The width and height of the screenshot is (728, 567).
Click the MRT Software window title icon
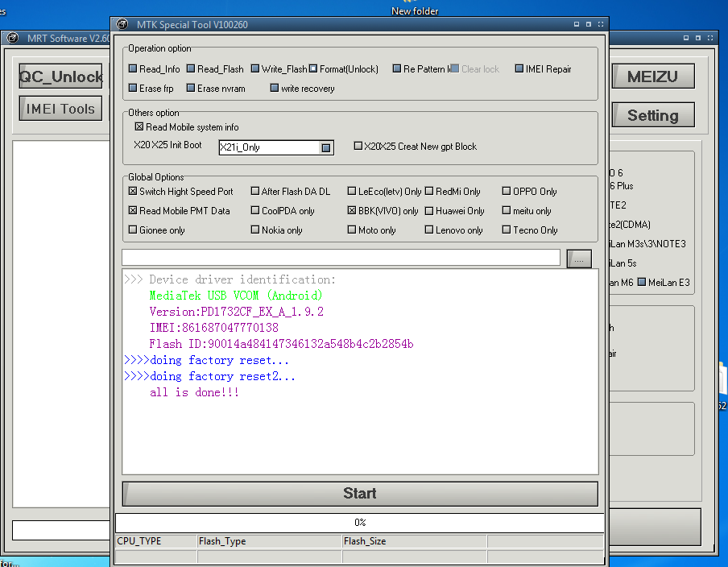[x=13, y=38]
